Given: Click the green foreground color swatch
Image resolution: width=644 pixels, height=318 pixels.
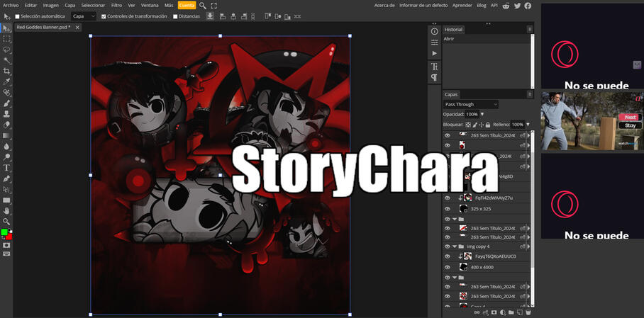Looking at the screenshot, I should pos(4,232).
